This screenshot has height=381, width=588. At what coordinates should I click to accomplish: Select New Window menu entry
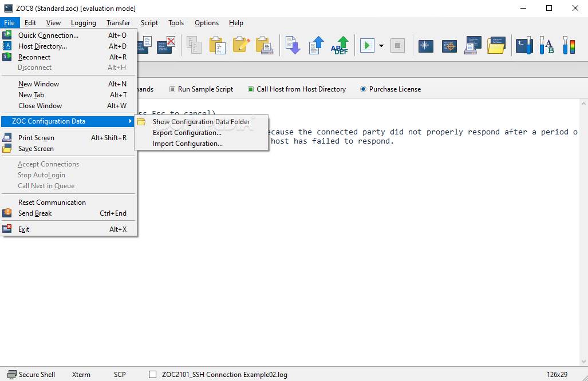point(68,84)
